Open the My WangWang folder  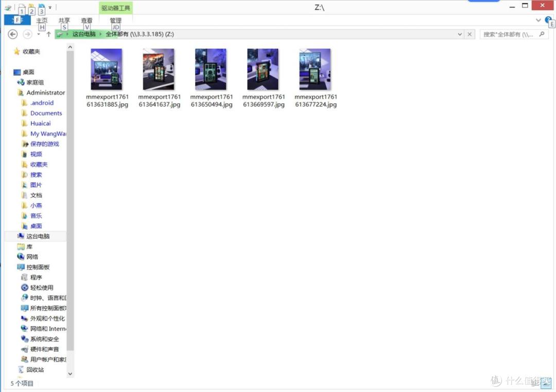pos(44,134)
